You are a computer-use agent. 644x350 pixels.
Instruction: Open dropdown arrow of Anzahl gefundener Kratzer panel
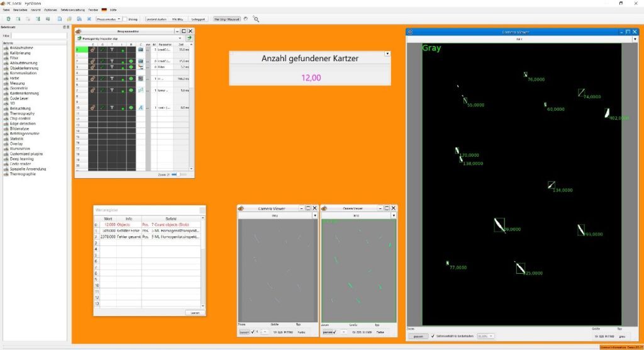point(387,54)
